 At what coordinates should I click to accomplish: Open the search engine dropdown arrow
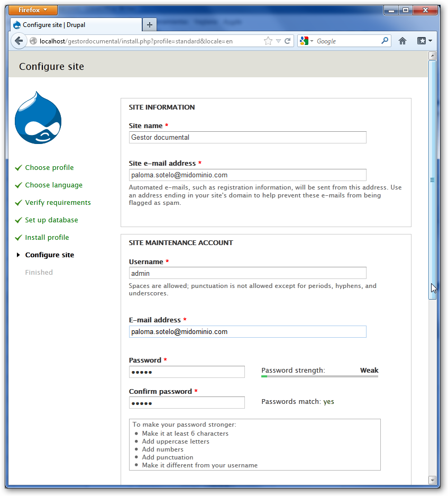click(x=312, y=41)
